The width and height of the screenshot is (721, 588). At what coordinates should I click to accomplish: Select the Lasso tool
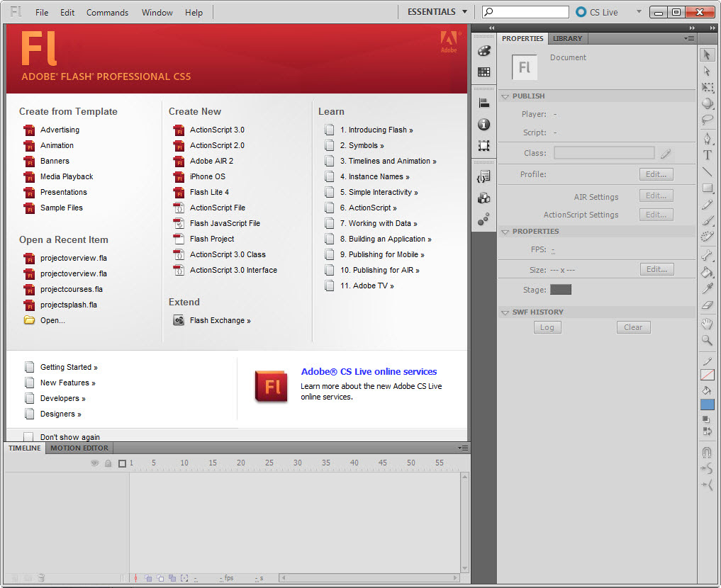pos(708,120)
